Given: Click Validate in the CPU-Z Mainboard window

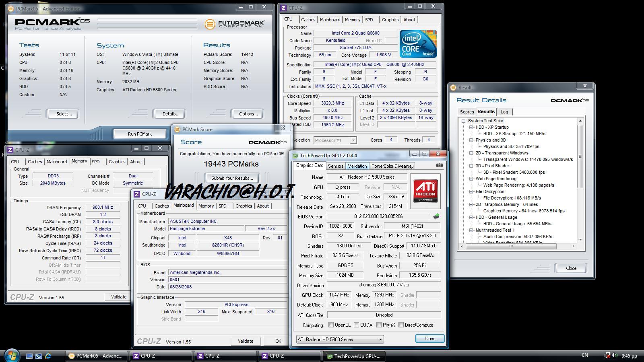Looking at the screenshot, I should pos(246,341).
